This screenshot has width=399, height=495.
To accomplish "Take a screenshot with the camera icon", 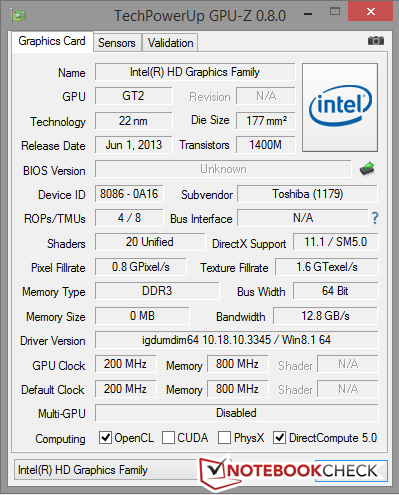I will tap(376, 41).
